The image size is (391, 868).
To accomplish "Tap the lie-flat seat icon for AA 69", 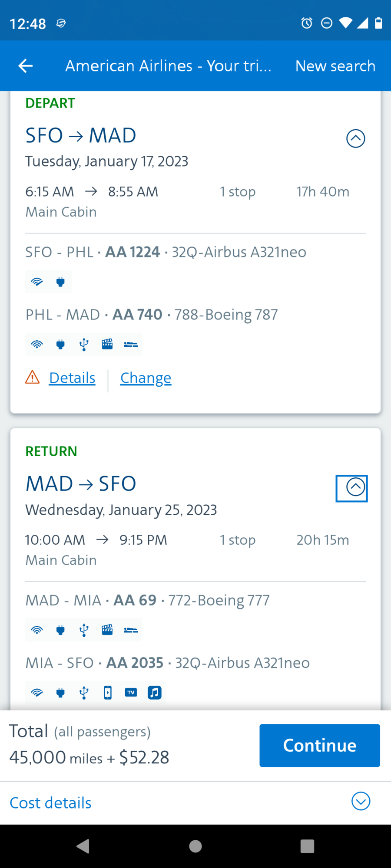I will [x=131, y=630].
